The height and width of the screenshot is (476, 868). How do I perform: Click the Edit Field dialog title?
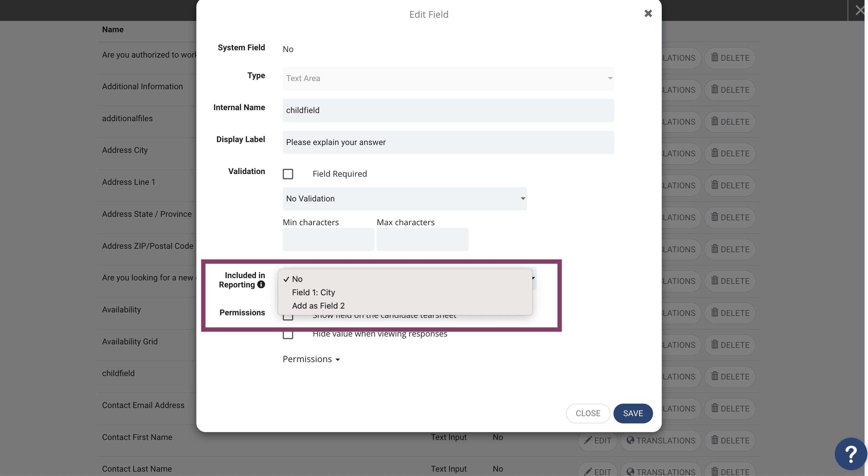point(428,15)
